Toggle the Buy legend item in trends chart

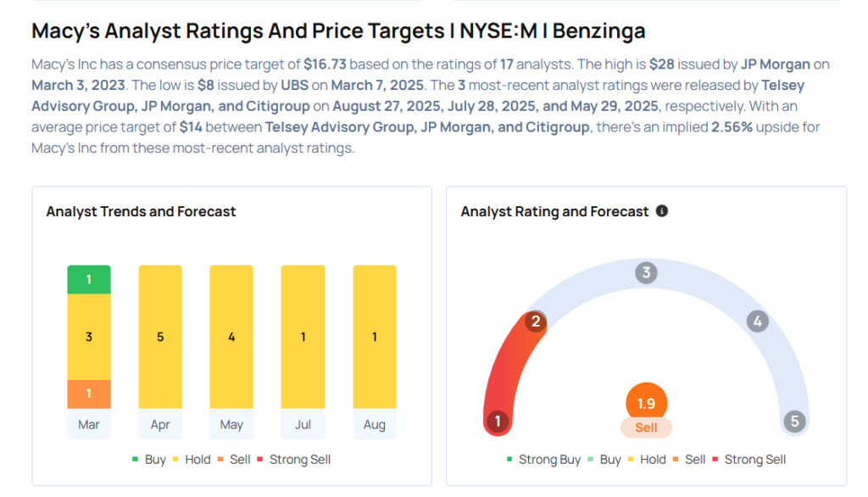tap(149, 460)
